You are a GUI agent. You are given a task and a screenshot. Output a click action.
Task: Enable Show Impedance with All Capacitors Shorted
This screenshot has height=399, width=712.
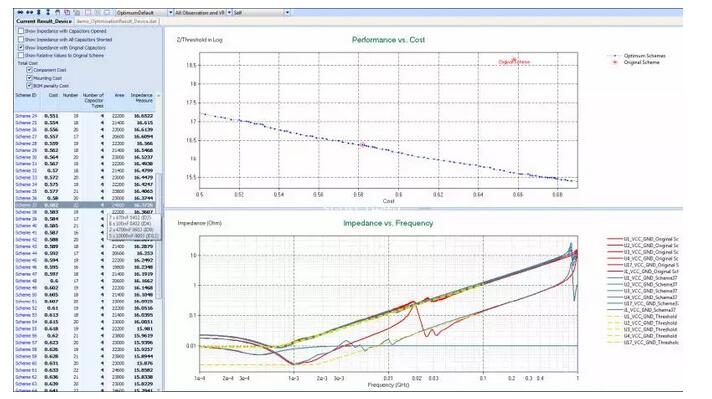point(21,39)
